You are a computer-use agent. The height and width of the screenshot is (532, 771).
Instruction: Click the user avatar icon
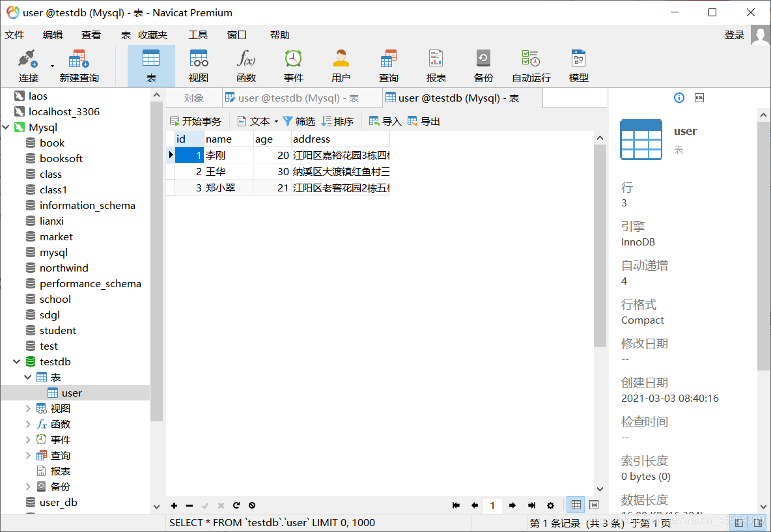click(x=760, y=35)
